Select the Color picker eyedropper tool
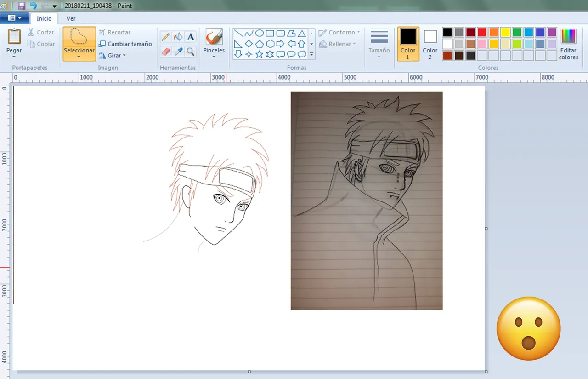The height and width of the screenshot is (379, 588). (x=178, y=51)
